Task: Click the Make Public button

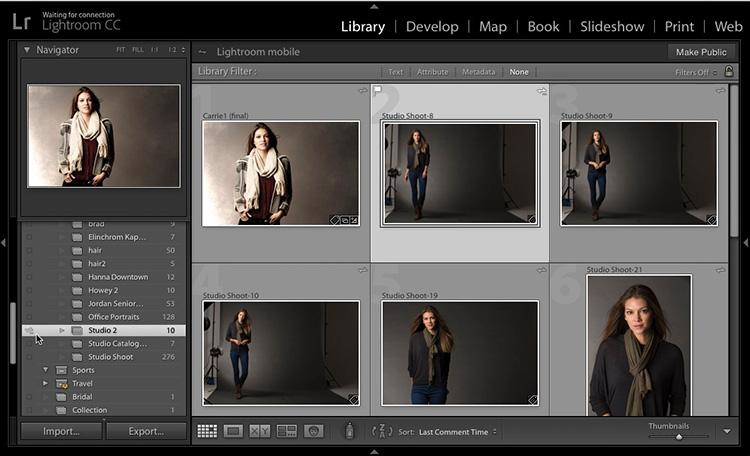Action: pyautogui.click(x=700, y=52)
